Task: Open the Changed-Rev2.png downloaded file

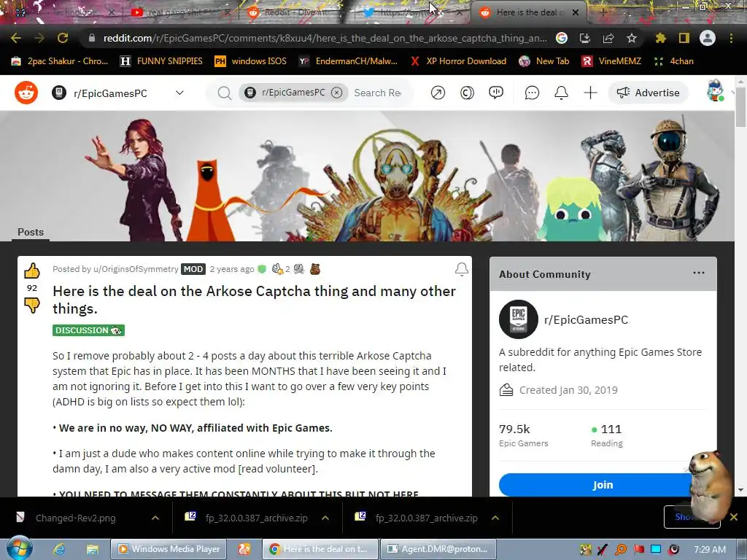Action: (75, 518)
